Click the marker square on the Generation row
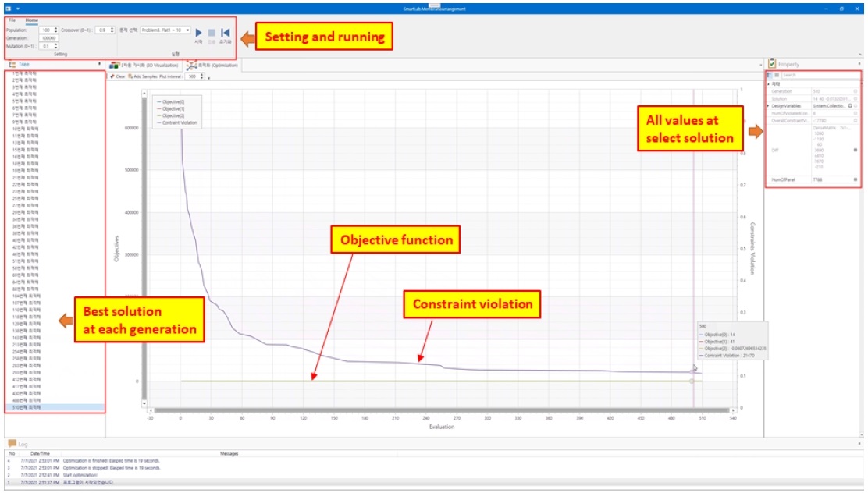 coord(856,91)
